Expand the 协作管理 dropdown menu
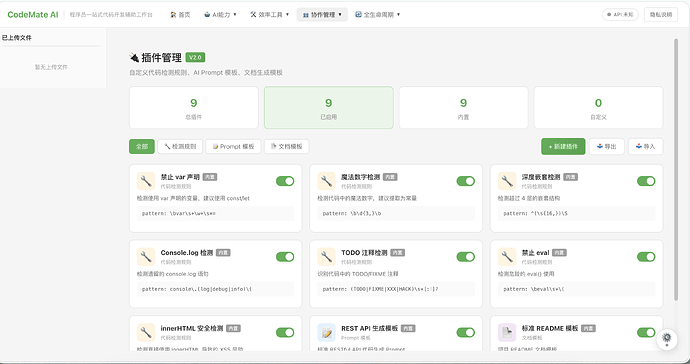This screenshot has height=364, width=690. coord(322,15)
